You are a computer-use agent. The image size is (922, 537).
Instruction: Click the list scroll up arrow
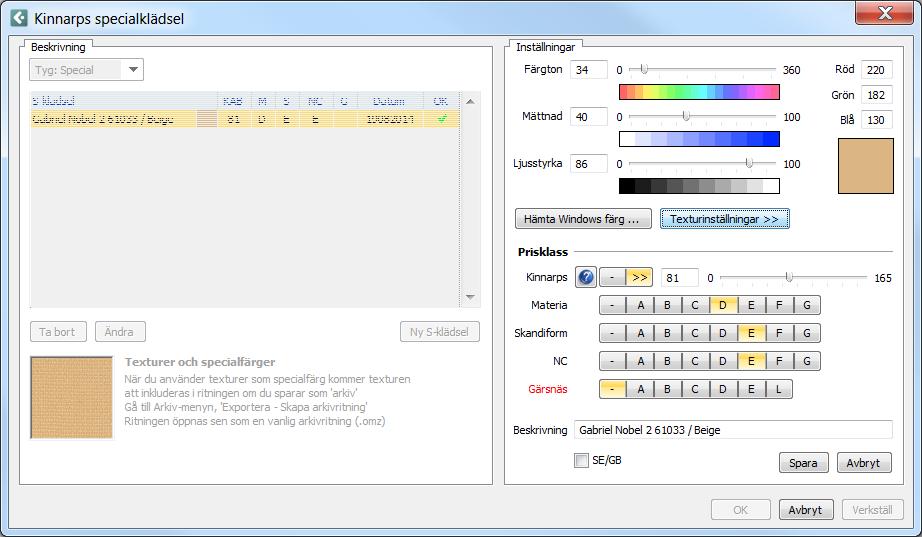point(470,101)
